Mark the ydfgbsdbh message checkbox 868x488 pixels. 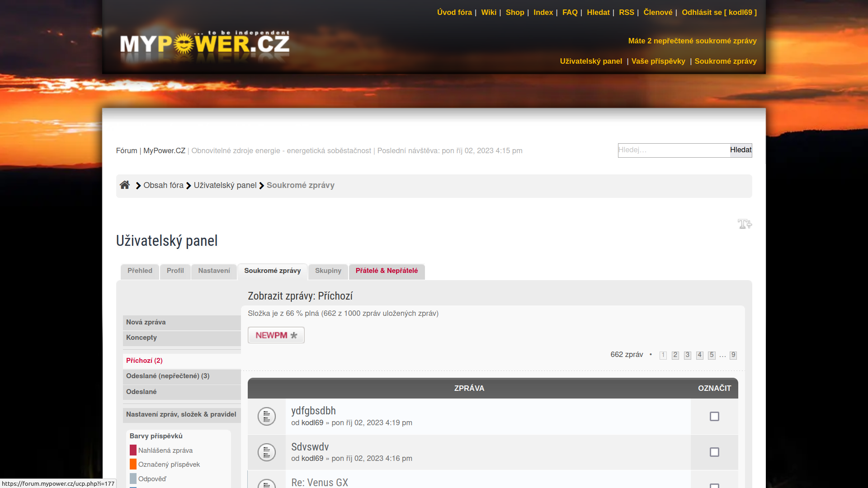714,417
